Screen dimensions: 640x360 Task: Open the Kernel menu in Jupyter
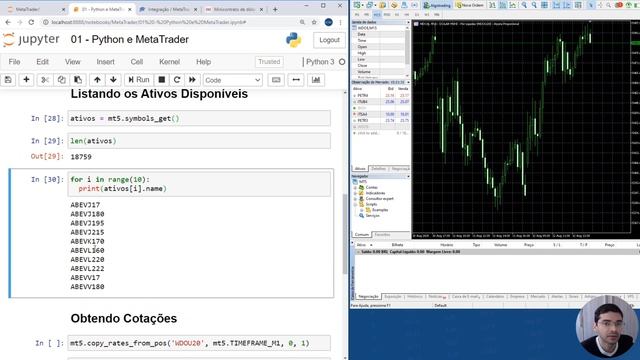click(x=169, y=62)
